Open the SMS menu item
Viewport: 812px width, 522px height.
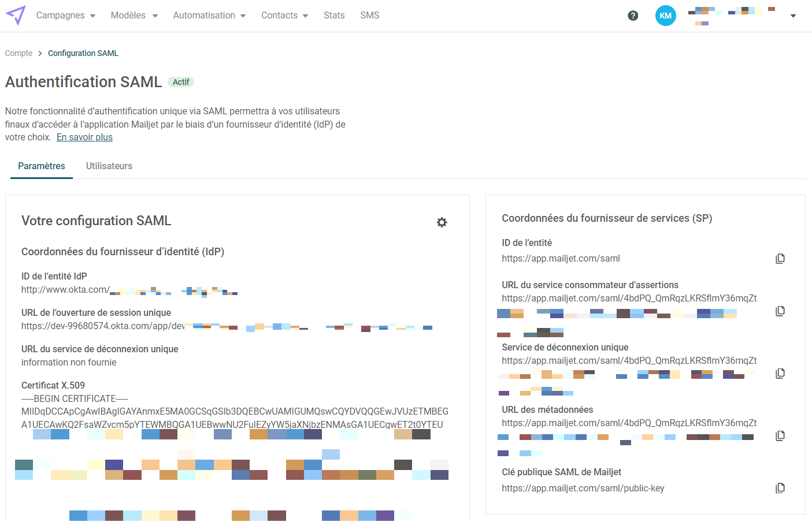370,16
